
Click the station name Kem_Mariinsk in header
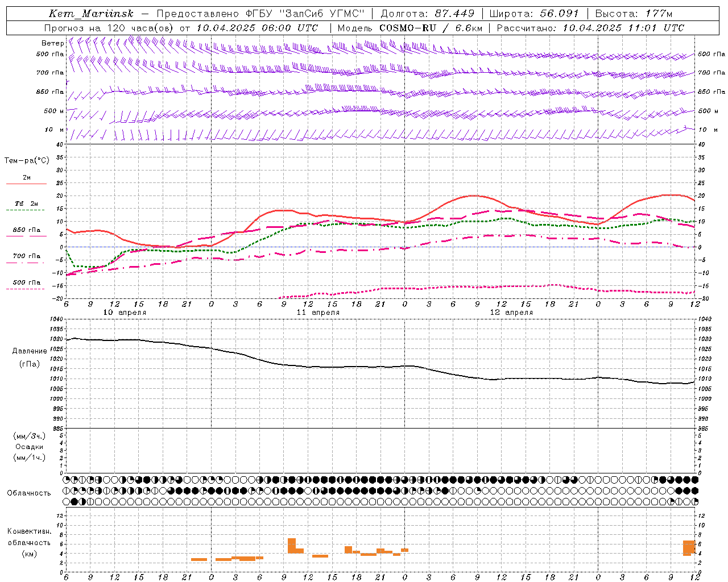(x=91, y=14)
